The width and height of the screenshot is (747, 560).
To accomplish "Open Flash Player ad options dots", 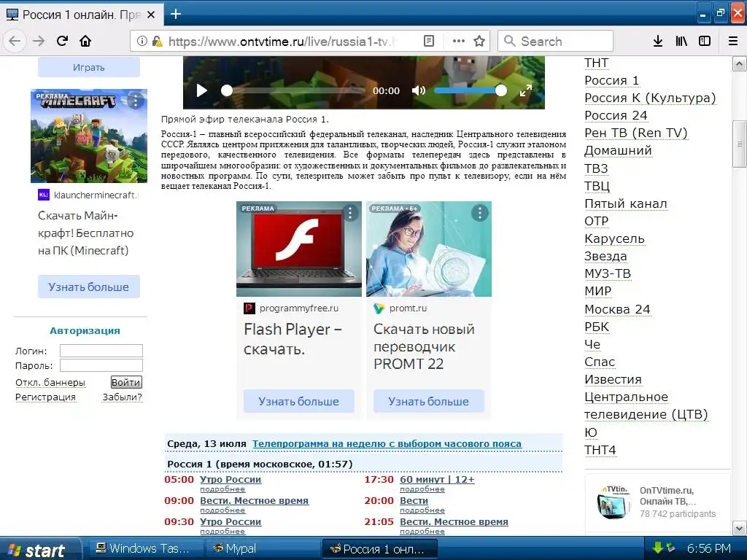I will coord(350,213).
